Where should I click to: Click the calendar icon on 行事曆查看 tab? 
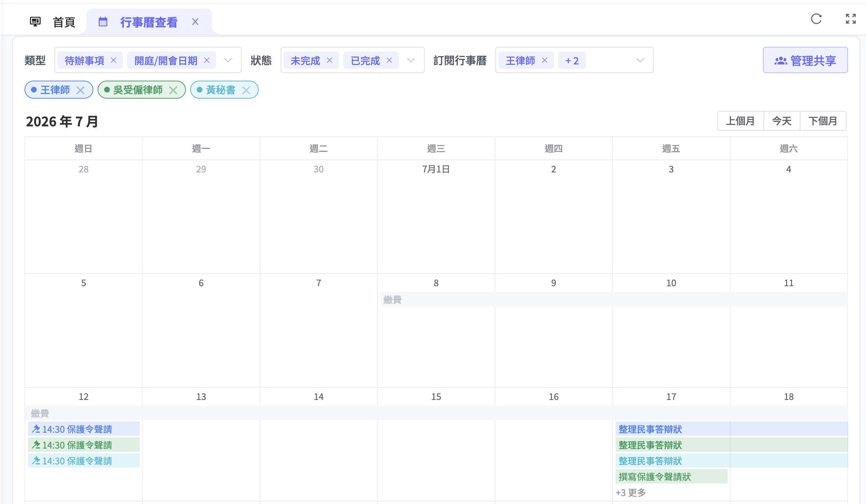pos(103,22)
